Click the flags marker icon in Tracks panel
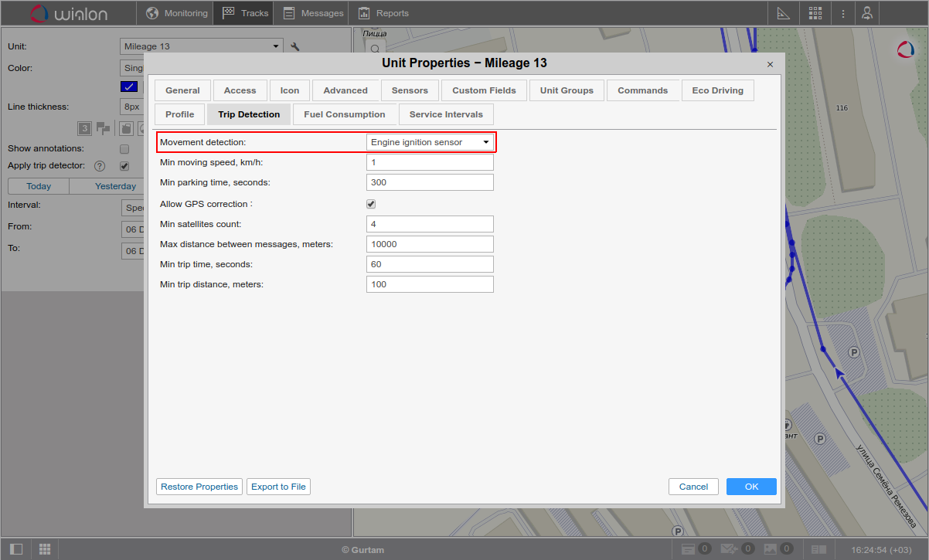Image resolution: width=929 pixels, height=560 pixels. [104, 128]
